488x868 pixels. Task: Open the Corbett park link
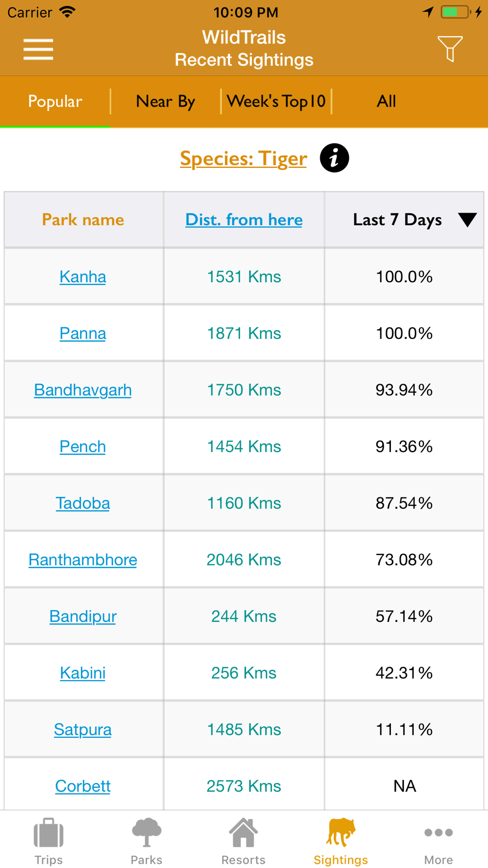coord(82,786)
